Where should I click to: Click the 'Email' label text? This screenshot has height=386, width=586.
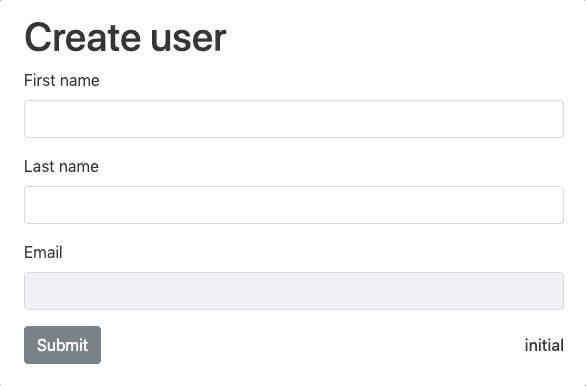(43, 252)
